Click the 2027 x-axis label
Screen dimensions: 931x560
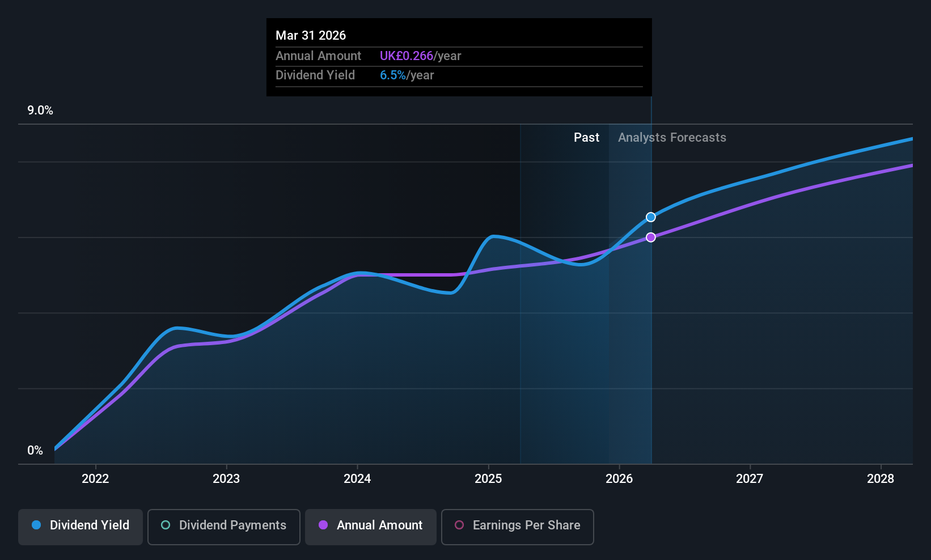click(x=750, y=479)
